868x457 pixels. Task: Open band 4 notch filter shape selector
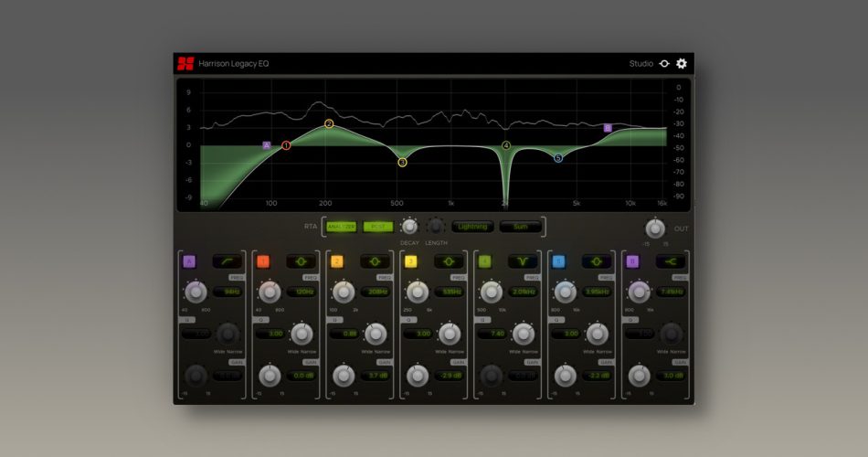point(523,261)
